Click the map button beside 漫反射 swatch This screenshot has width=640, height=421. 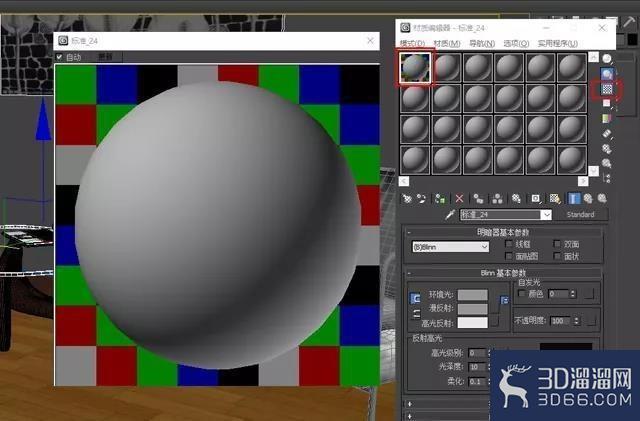tap(494, 307)
